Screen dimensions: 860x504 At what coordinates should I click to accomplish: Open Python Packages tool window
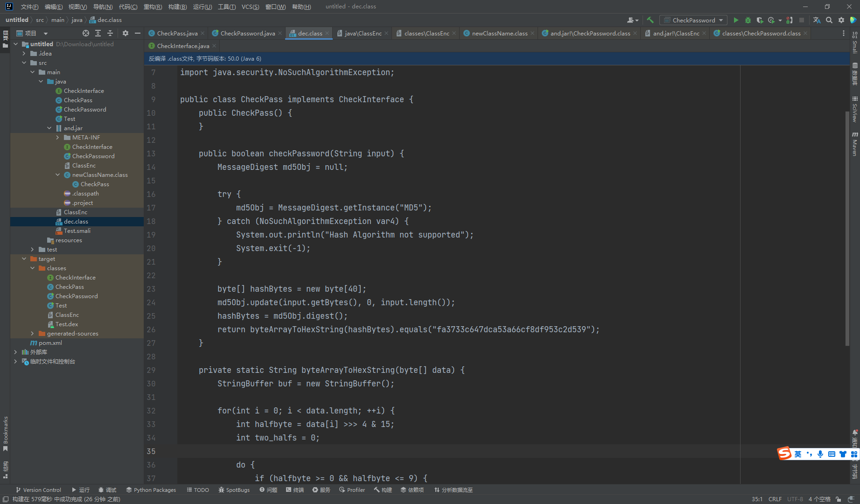[x=151, y=490]
